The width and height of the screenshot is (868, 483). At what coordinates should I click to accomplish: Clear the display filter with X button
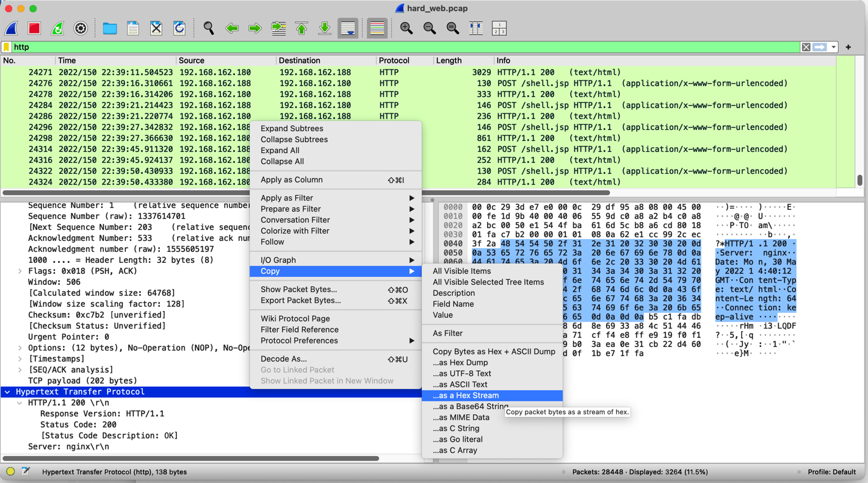click(x=806, y=47)
